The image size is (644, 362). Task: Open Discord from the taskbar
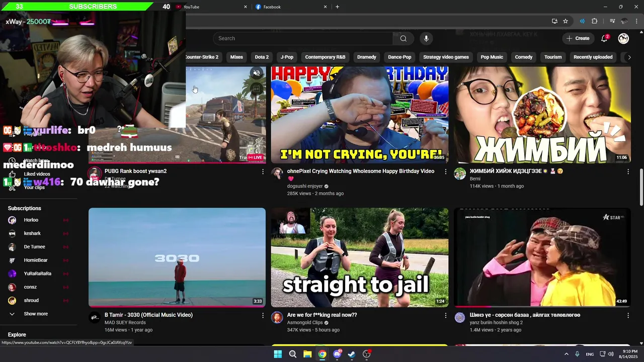(337, 354)
